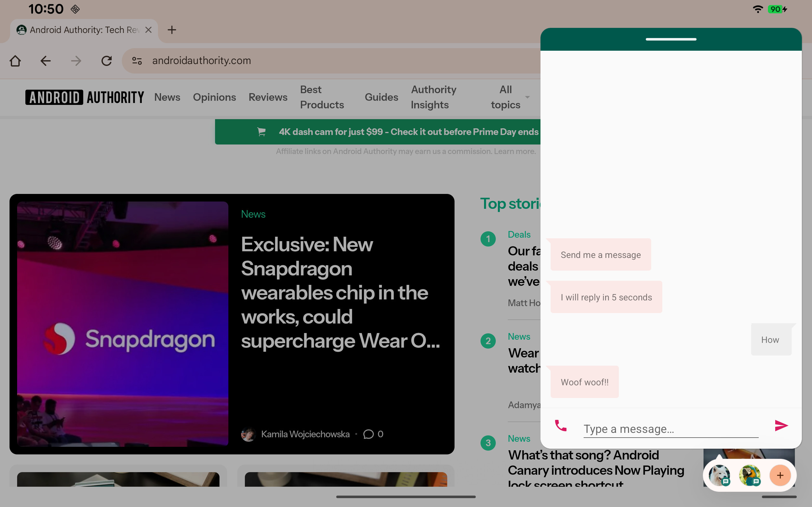Expand the All topics dropdown
Image resolution: width=812 pixels, height=507 pixels.
(509, 97)
